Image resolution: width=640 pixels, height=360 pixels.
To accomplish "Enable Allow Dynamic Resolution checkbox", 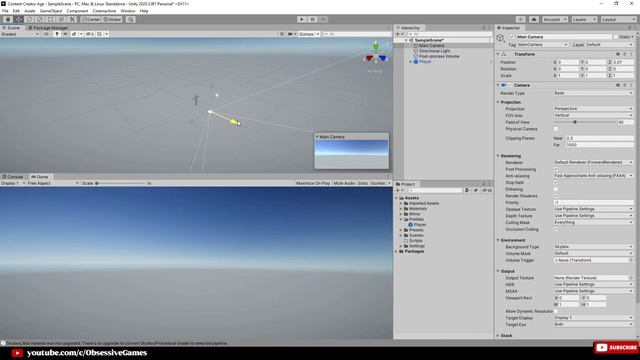I will point(556,311).
